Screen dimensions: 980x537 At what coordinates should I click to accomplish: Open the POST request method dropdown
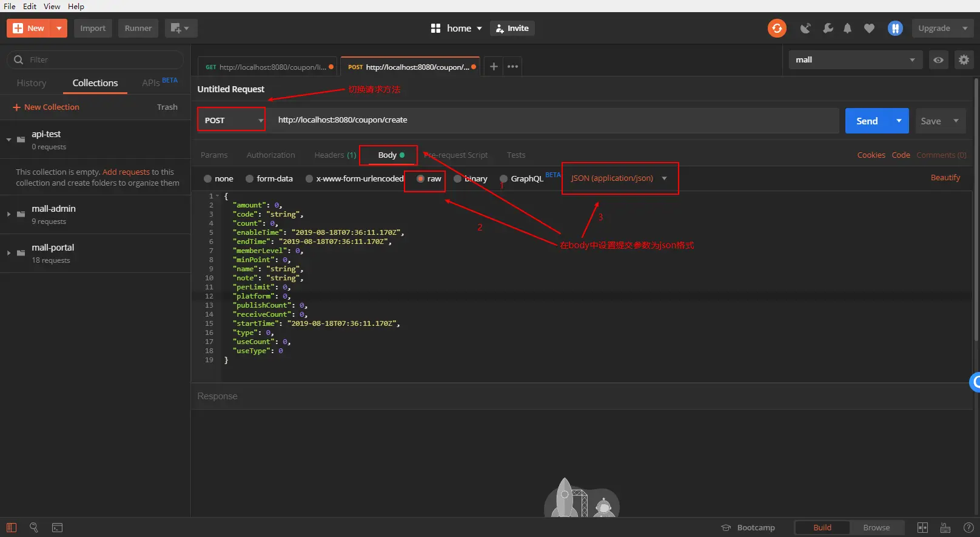click(x=232, y=120)
